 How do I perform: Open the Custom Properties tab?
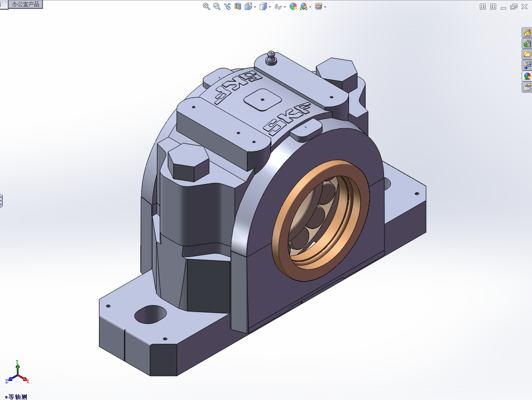[x=527, y=87]
